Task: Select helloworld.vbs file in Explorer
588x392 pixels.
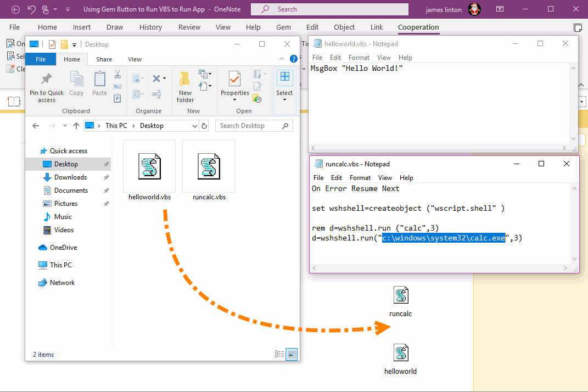Action: pos(149,171)
